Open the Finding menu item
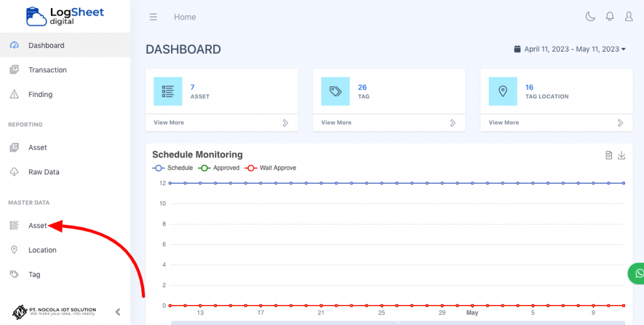 (65, 94)
